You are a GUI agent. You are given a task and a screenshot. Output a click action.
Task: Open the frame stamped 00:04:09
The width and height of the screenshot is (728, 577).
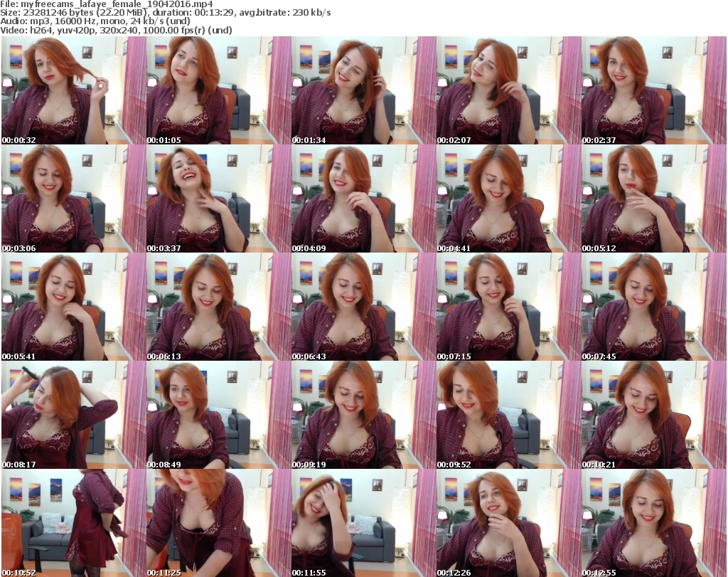(363, 198)
